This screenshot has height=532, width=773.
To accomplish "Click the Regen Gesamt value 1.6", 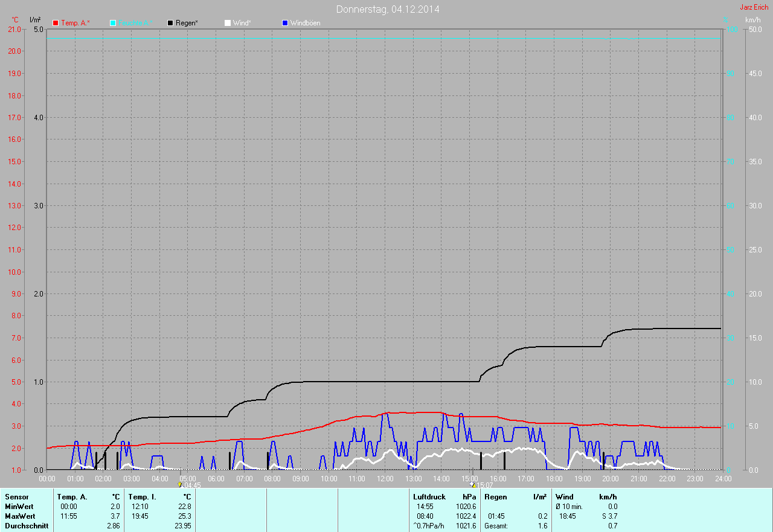I will tap(542, 526).
